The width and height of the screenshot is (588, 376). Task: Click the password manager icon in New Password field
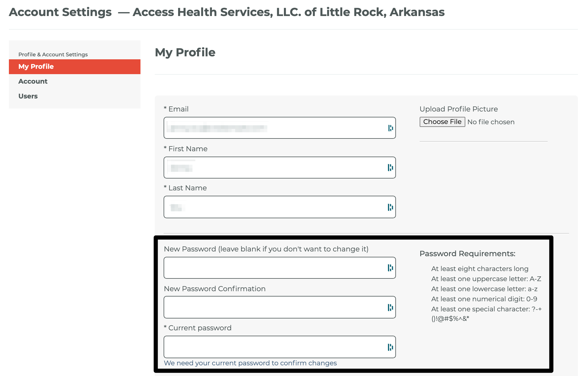(391, 268)
